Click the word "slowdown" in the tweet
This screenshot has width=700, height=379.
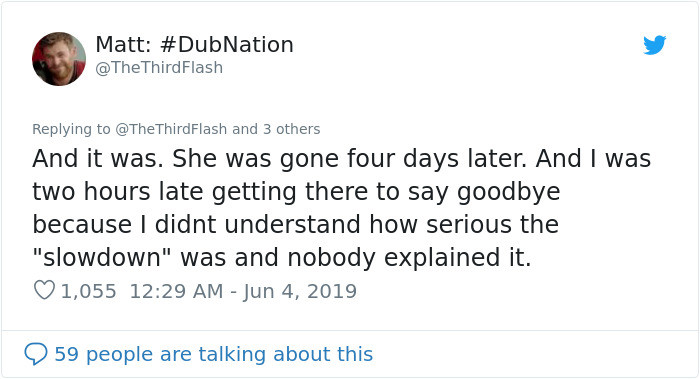(103, 258)
